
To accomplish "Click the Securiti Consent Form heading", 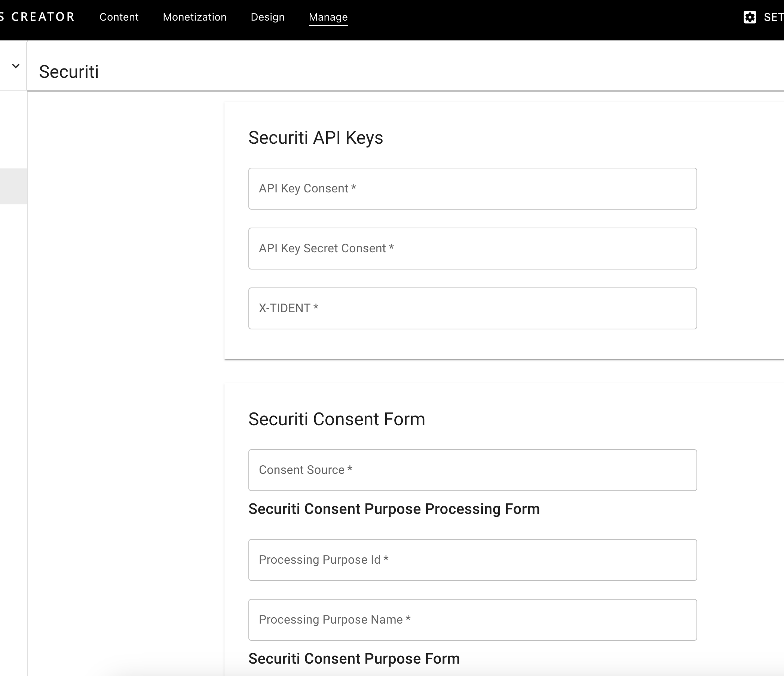I will click(x=337, y=419).
